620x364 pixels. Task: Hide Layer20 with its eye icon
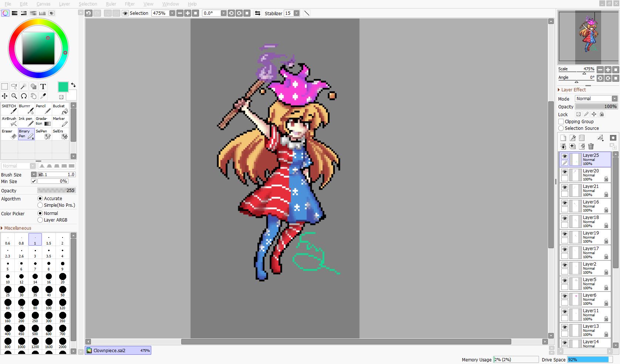pyautogui.click(x=565, y=172)
